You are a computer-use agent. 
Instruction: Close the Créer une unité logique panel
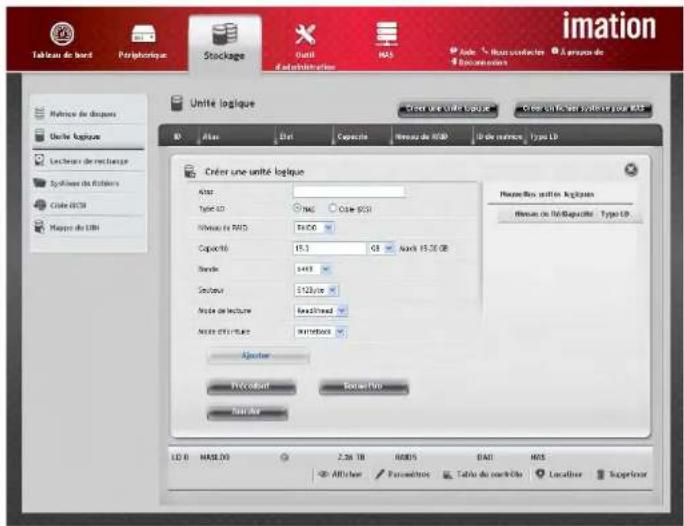point(631,169)
